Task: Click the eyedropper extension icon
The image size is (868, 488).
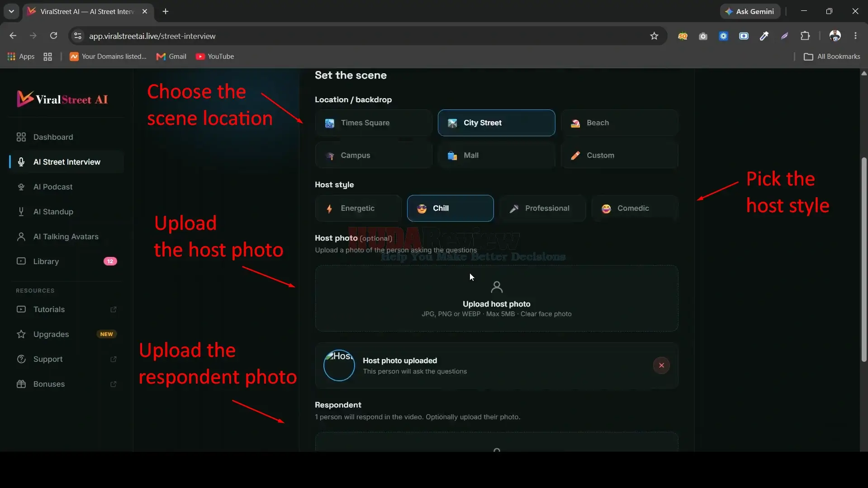Action: click(764, 36)
